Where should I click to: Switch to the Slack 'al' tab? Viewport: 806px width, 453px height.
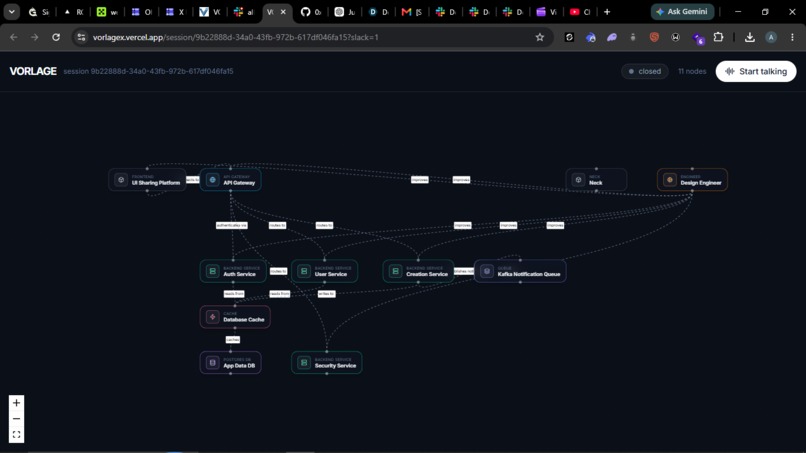click(243, 12)
